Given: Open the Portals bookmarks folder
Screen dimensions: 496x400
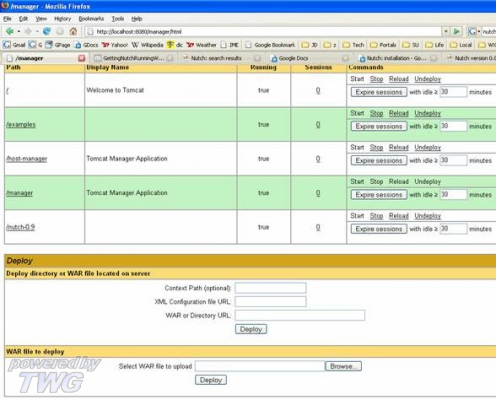Looking at the screenshot, I should tap(383, 45).
